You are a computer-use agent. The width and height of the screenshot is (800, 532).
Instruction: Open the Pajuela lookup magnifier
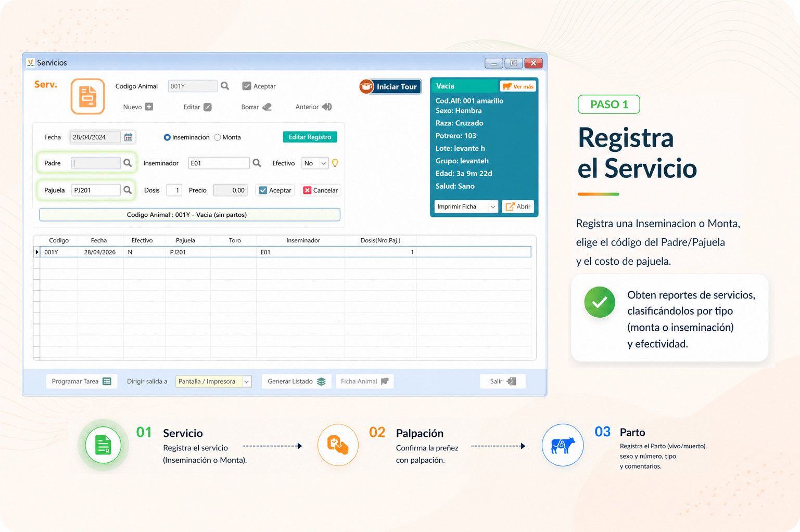click(x=128, y=190)
